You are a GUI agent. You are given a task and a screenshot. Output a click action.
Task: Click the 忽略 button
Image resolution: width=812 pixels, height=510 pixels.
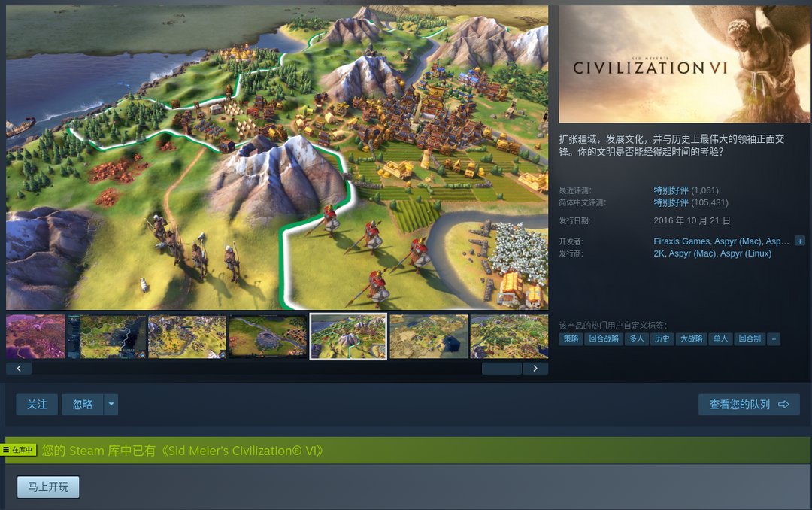pos(83,404)
